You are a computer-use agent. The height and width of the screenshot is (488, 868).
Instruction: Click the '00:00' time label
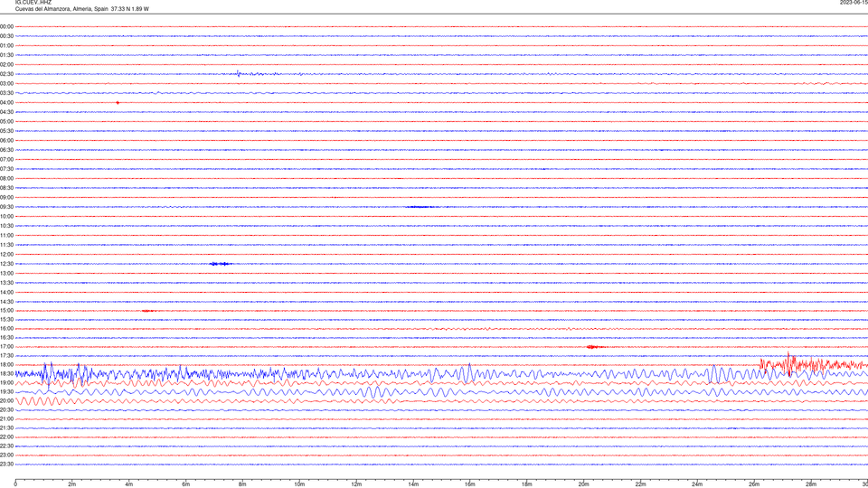(x=6, y=26)
